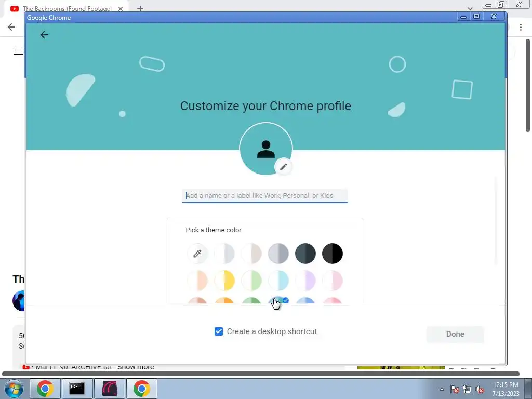The height and width of the screenshot is (399, 532).
Task: Show hidden system tray icons
Action: (x=442, y=389)
